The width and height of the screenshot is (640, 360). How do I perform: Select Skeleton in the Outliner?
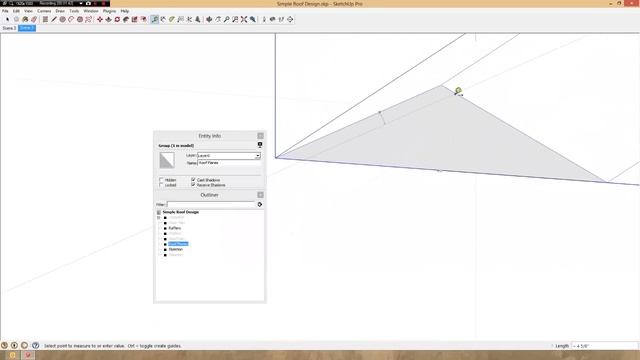coord(176,249)
